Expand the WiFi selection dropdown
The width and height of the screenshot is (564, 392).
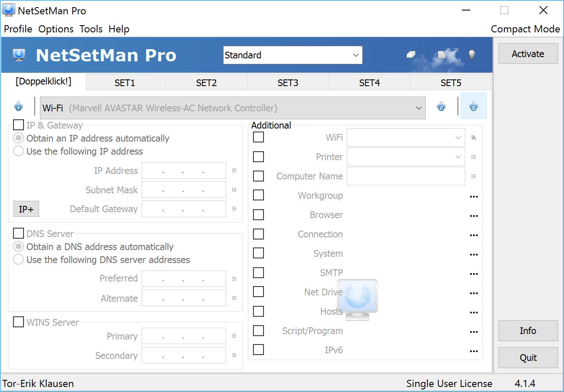[406, 137]
